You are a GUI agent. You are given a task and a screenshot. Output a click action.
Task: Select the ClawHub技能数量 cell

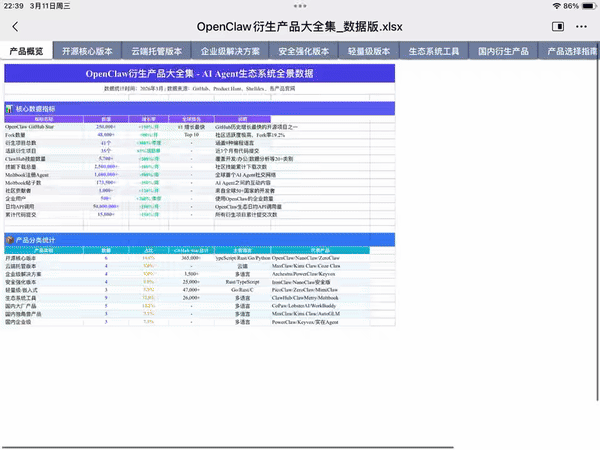[x=44, y=159]
